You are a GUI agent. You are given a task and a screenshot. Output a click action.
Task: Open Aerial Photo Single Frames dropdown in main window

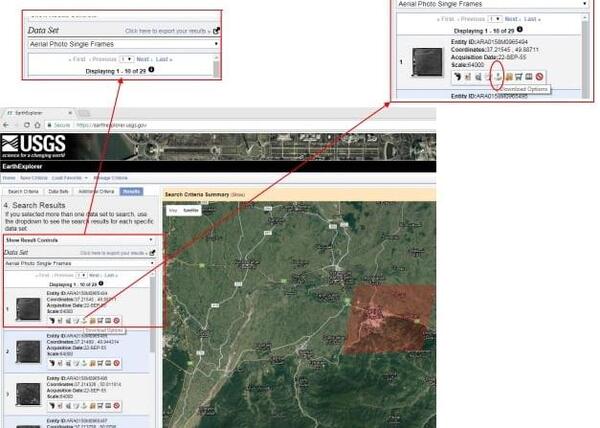79,264
